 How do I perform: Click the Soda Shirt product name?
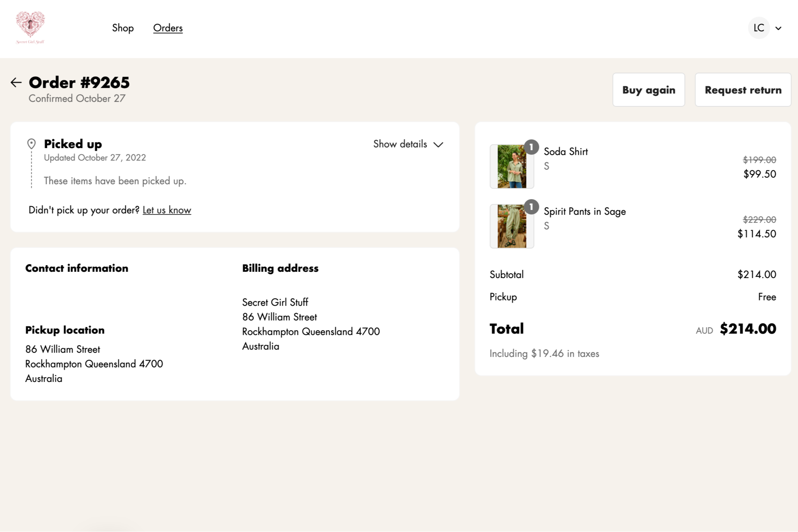point(565,152)
